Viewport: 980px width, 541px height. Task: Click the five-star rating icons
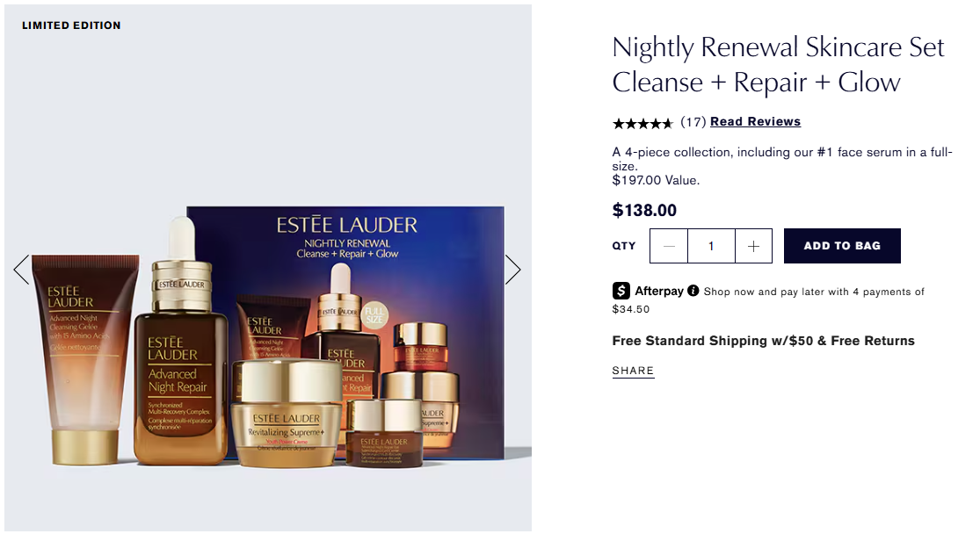642,123
